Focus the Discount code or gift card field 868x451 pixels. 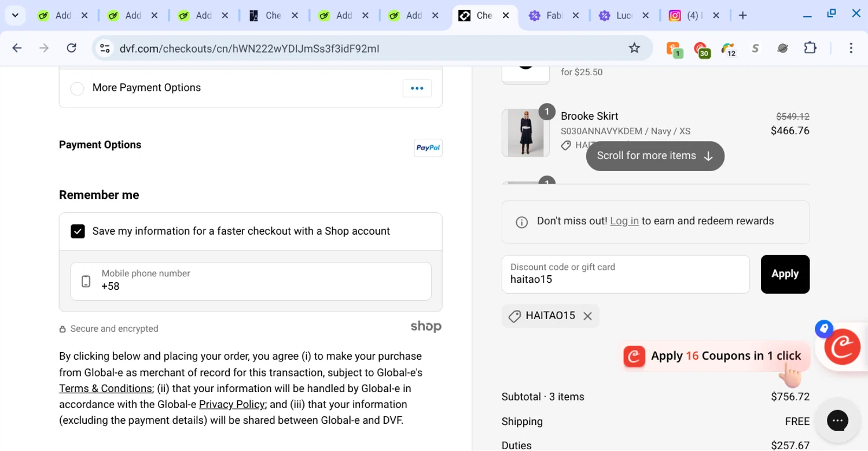[626, 274]
